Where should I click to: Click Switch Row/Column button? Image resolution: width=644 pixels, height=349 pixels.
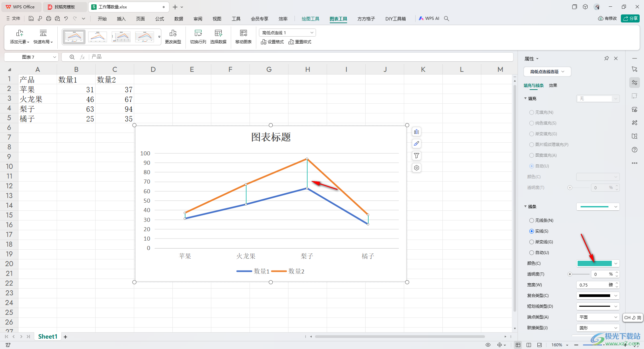point(198,37)
